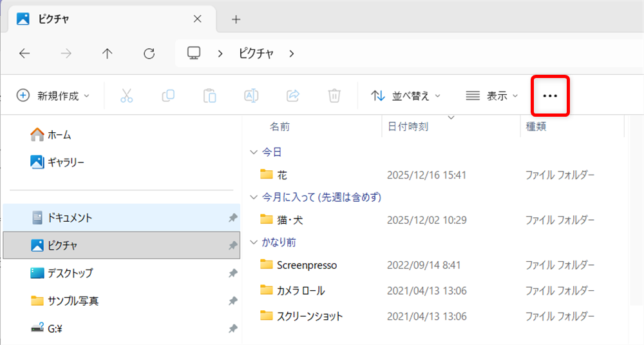Open the 新規作成 dropdown
Screen dimensions: 644x345
tap(53, 96)
